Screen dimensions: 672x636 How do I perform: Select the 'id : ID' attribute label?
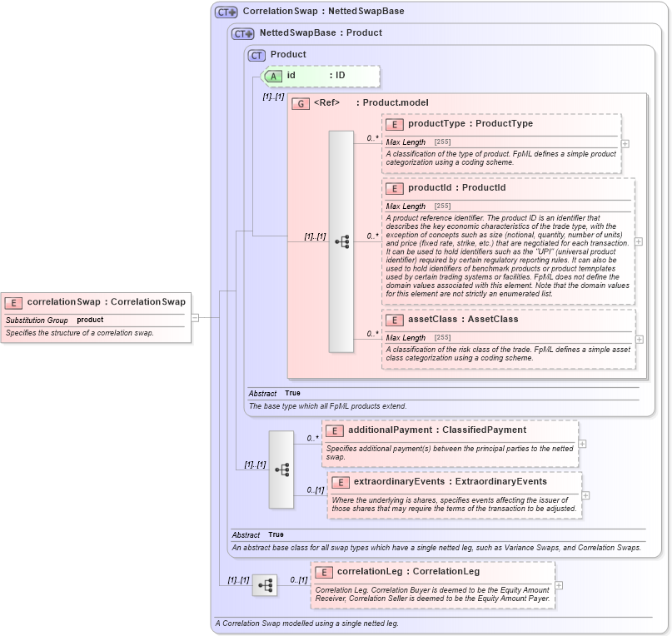tap(316, 76)
